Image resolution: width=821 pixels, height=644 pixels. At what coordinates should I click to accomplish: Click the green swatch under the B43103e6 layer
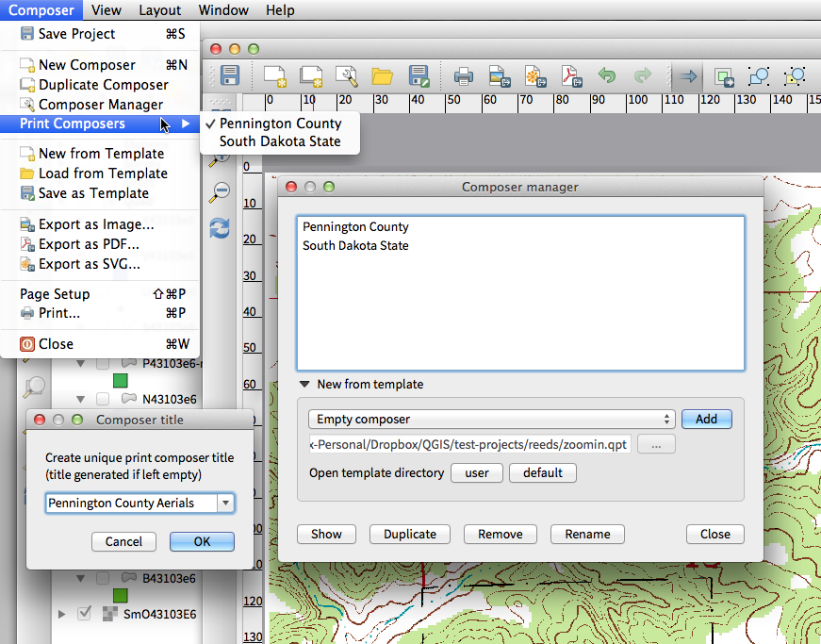click(120, 596)
